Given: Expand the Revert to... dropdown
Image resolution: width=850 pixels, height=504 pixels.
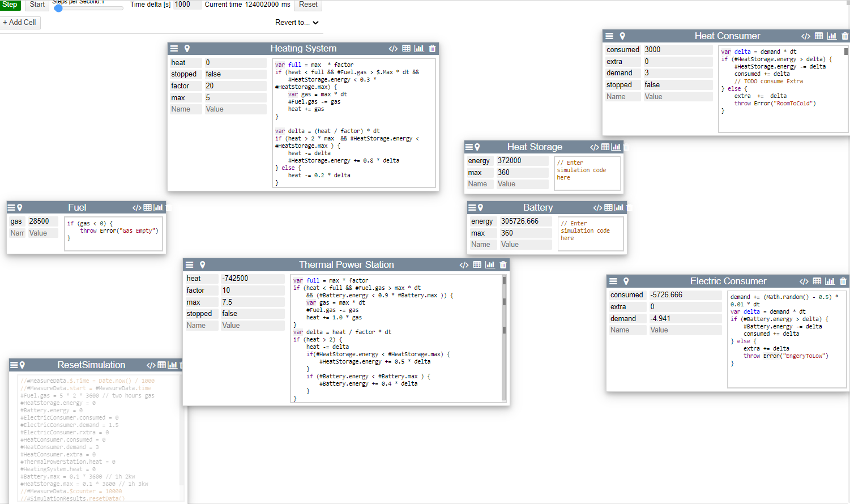Looking at the screenshot, I should (297, 23).
